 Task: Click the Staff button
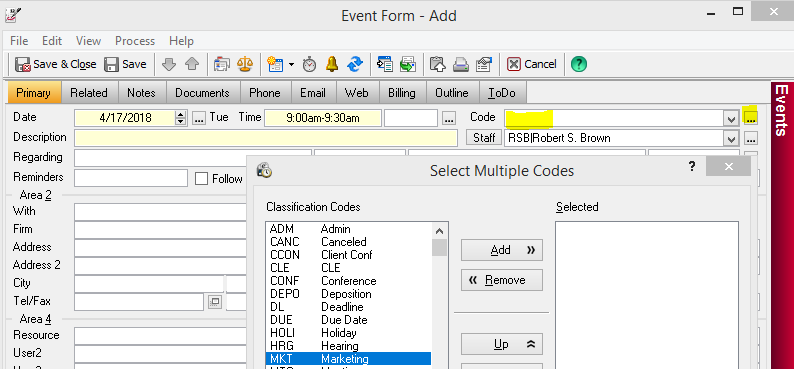[484, 138]
